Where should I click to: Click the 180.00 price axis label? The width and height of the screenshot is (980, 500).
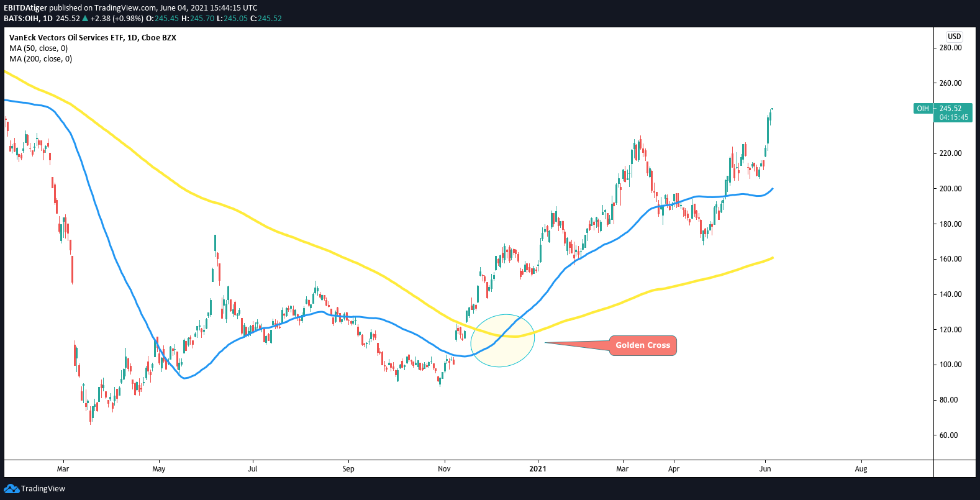click(x=950, y=224)
